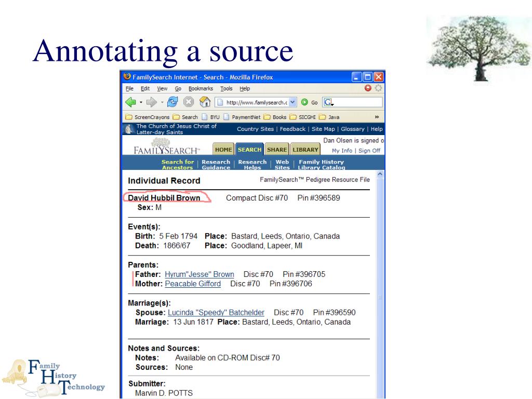This screenshot has height=399, width=532.
Task: Click the Forward arrow toolbar button
Action: coord(151,102)
